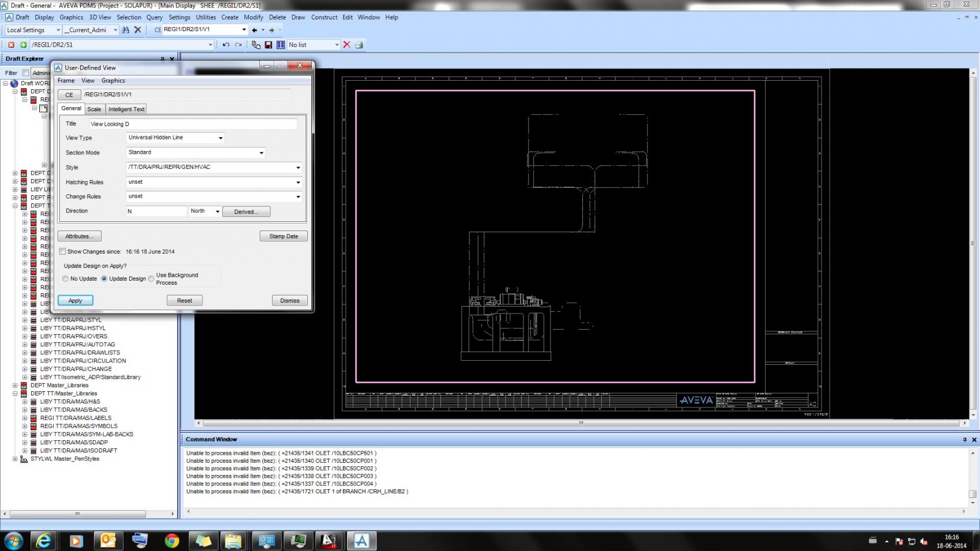Click the Apply button
Screen dimensions: 980x551
point(76,300)
